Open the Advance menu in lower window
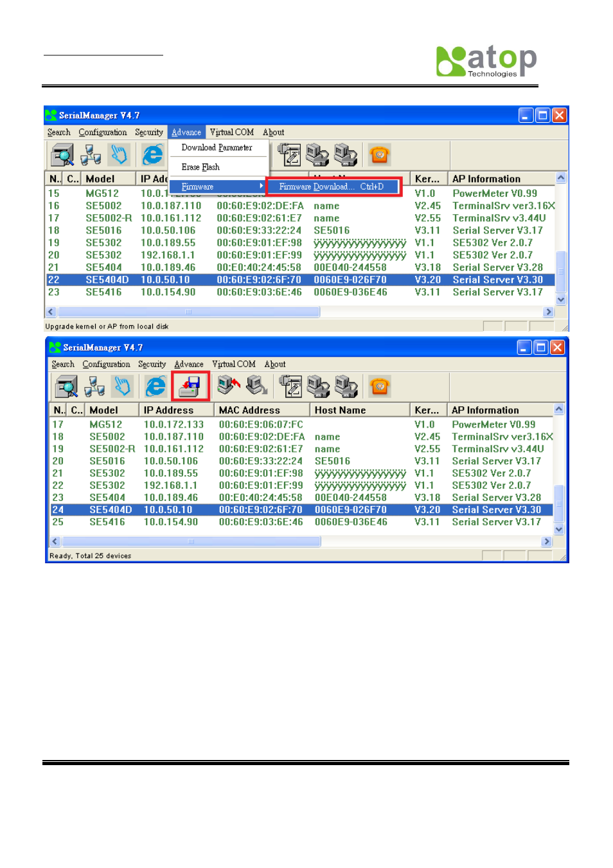613x868 pixels. [x=189, y=365]
